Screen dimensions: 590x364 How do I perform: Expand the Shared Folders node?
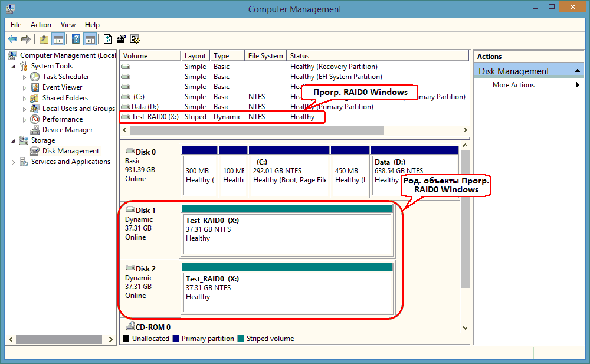[x=24, y=99]
